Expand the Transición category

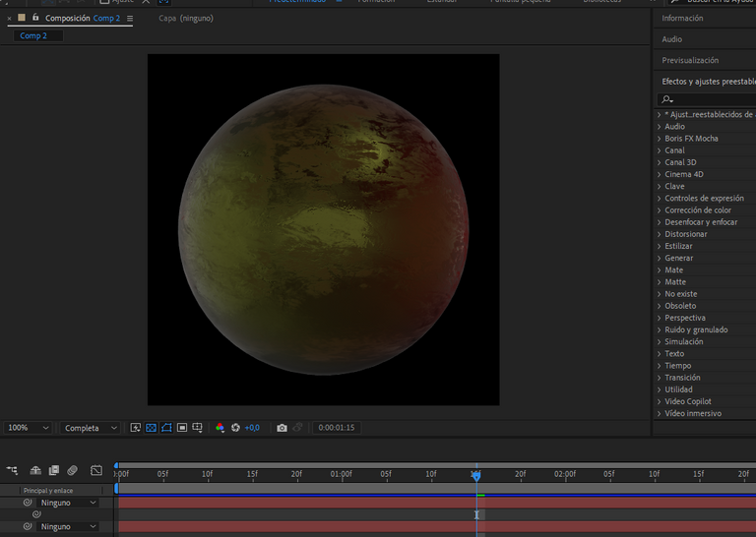point(660,378)
